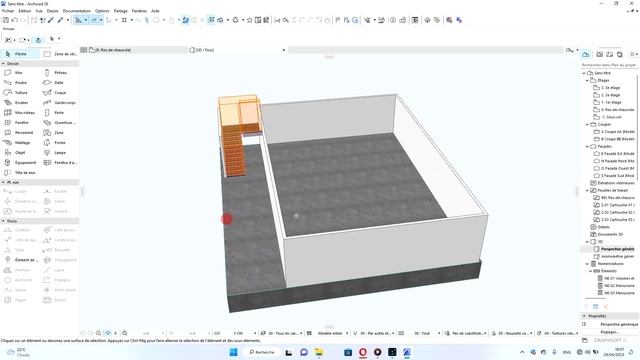Collapse the Coupes group in navigator
The width and height of the screenshot is (640, 360).
(x=587, y=124)
